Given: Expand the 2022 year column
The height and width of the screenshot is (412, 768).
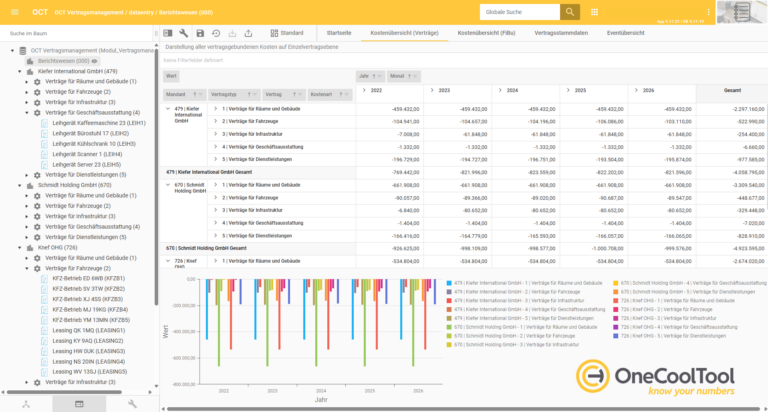Looking at the screenshot, I should 364,90.
